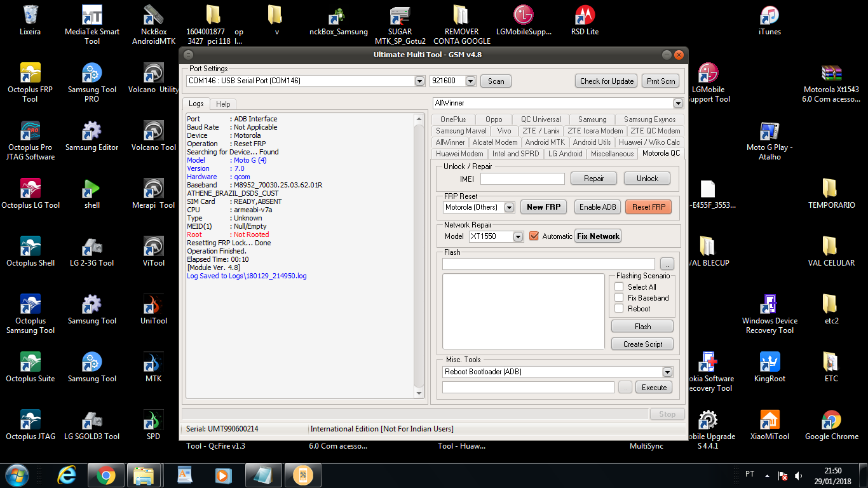Launch RSD Lite desktop shortcut
This screenshot has width=868, height=488.
pos(585,20)
